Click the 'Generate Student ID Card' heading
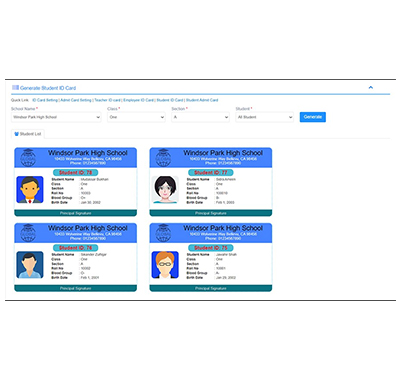This screenshot has width=400, height=380. (48, 88)
